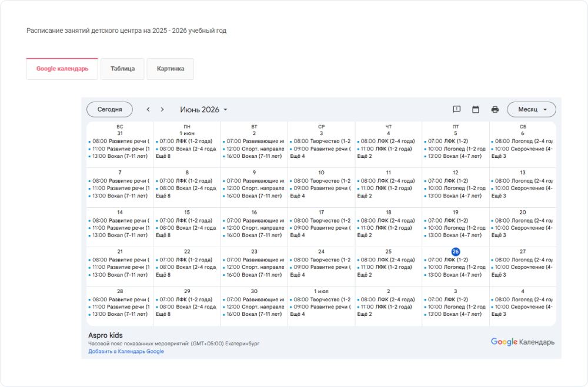This screenshot has height=387, width=588.
Task: Open 16:00 Вокал (7-11 лет) on June 23
Action: click(253, 275)
